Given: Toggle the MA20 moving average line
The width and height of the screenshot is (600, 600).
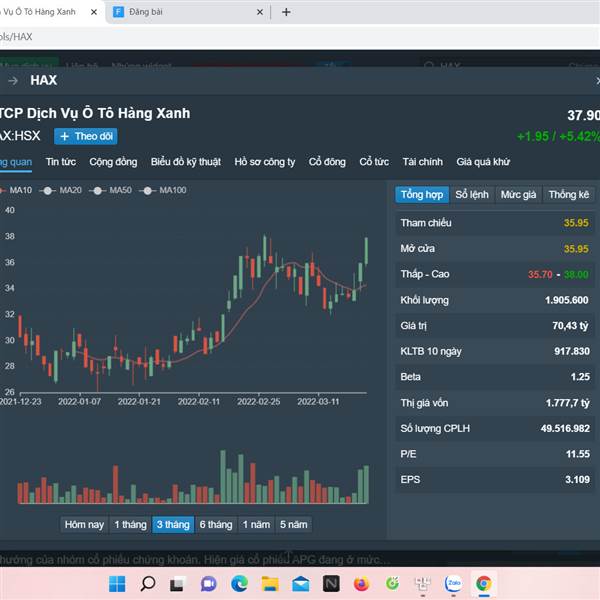Looking at the screenshot, I should [x=60, y=190].
